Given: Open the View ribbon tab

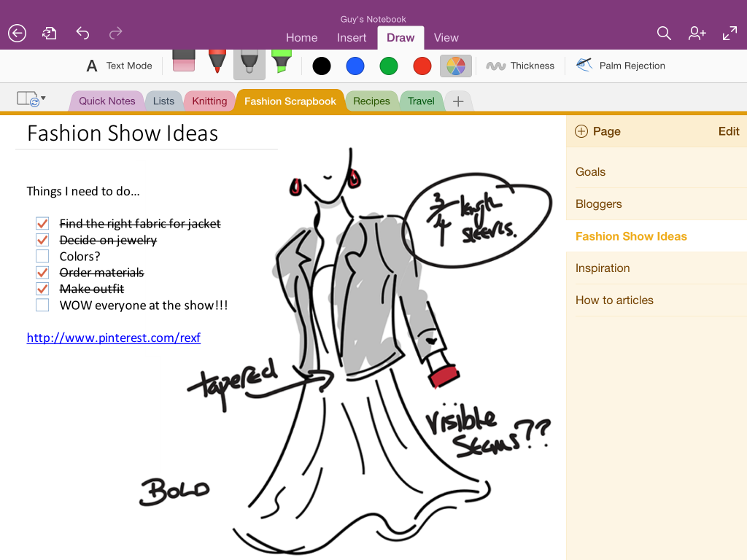Looking at the screenshot, I should (x=446, y=37).
